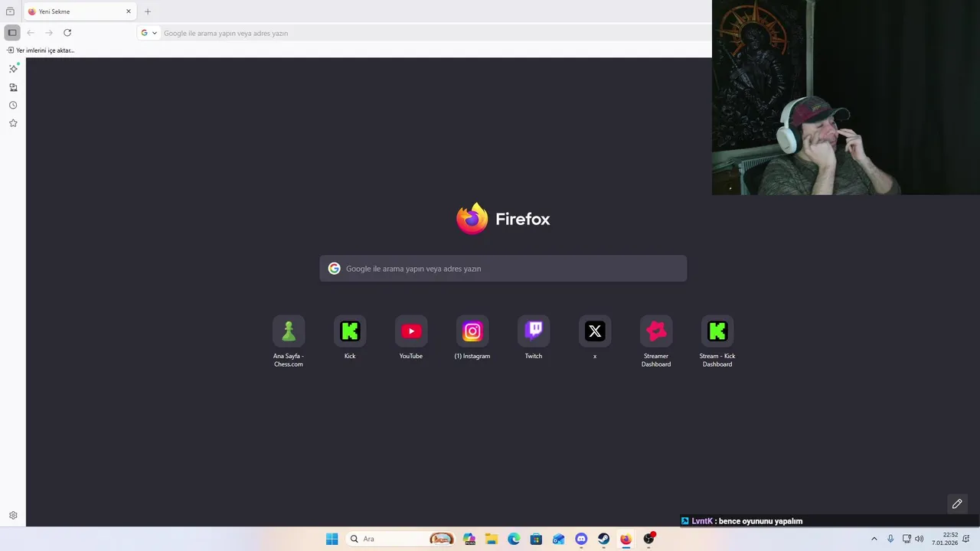The height and width of the screenshot is (551, 980).
Task: Select the Yeni Sekme tab
Action: pos(80,11)
